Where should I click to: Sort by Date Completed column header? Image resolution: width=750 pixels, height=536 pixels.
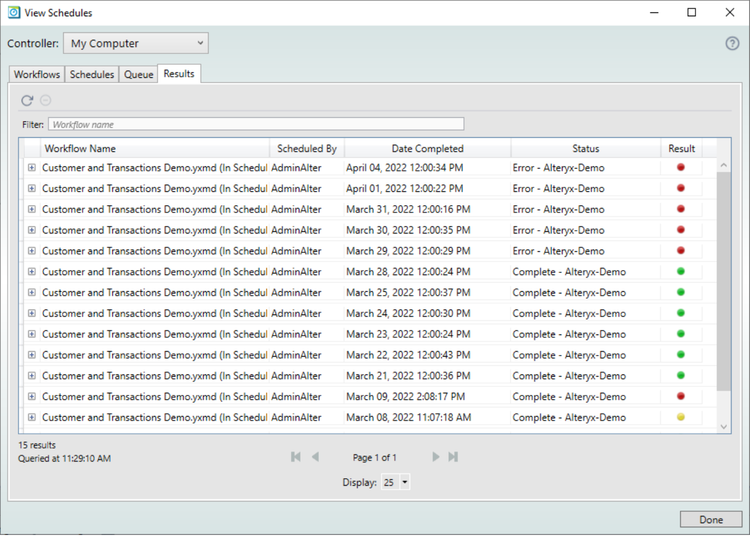pos(428,149)
